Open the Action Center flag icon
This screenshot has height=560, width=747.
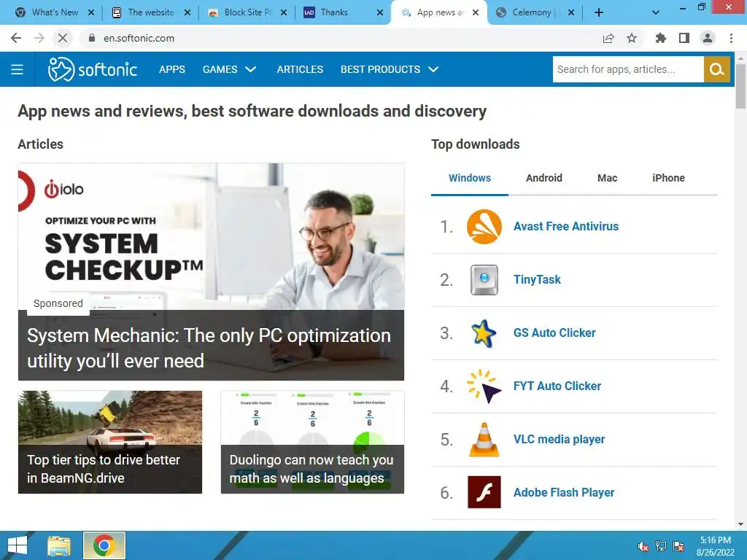678,546
